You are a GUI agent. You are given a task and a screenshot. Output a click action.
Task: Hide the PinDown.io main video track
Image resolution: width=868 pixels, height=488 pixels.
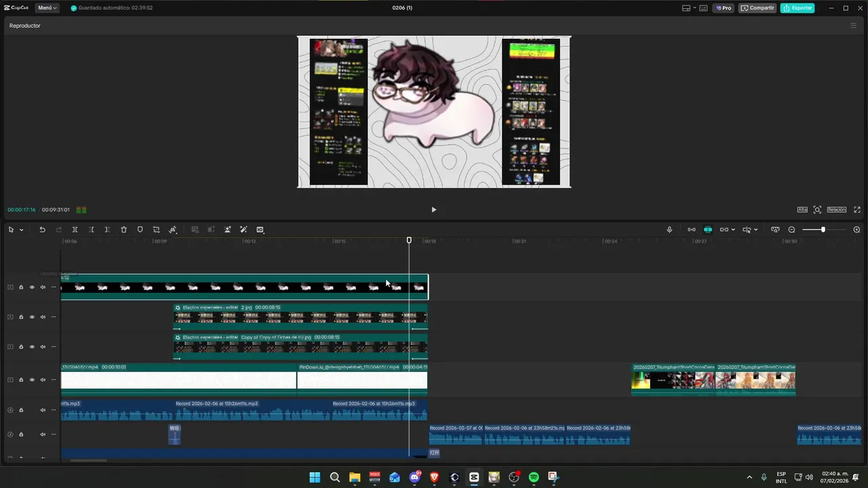point(32,380)
